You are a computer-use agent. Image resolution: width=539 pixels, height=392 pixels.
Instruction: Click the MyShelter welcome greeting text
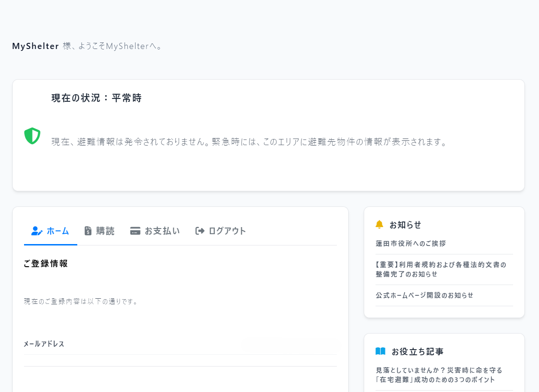pos(87,46)
